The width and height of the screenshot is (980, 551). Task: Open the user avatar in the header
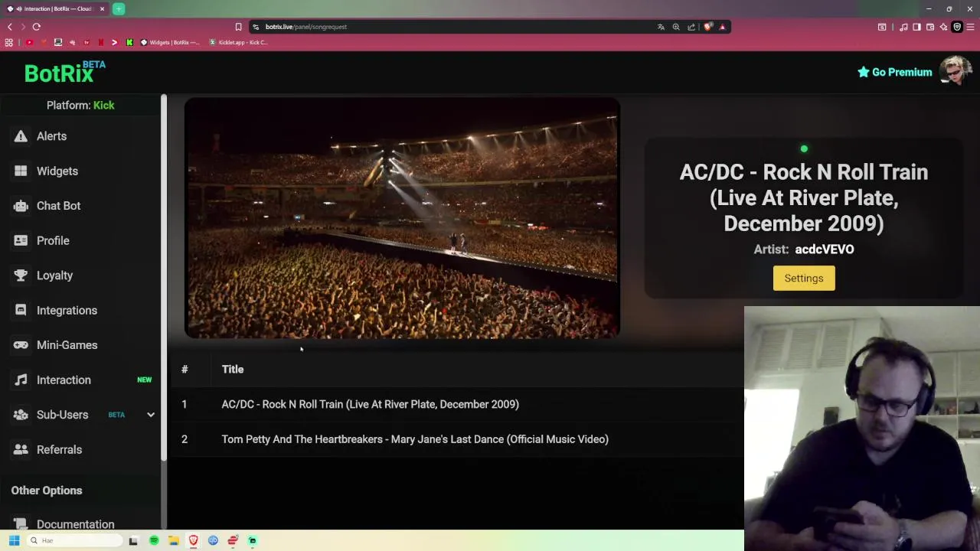(x=955, y=71)
